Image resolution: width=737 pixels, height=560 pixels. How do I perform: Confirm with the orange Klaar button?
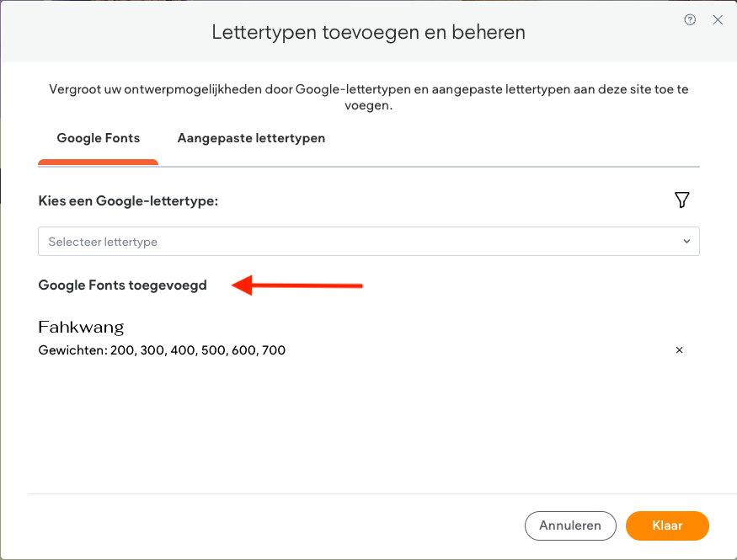[667, 525]
